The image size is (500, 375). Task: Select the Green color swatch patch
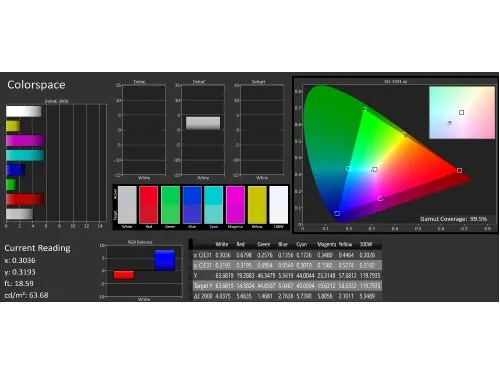click(170, 205)
